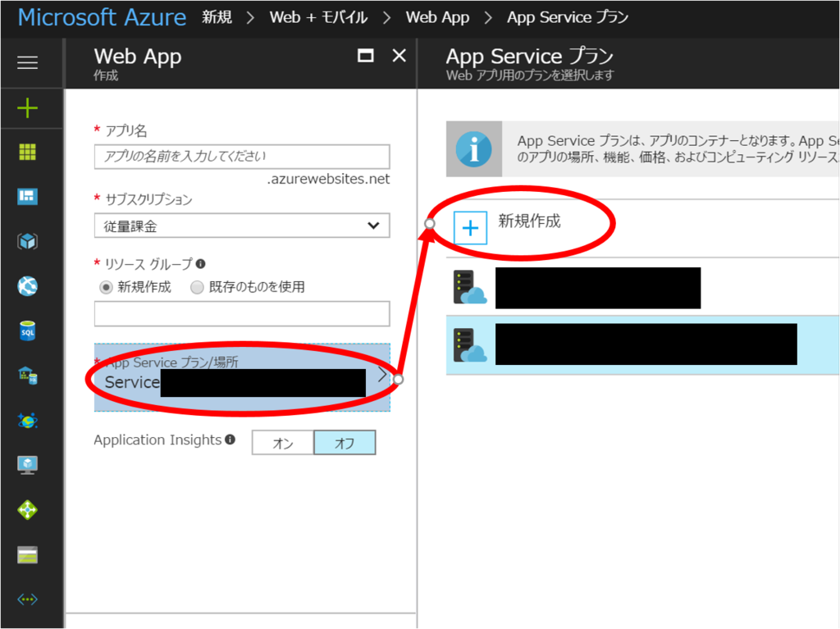Click the resource group name input field
Image resolution: width=840 pixels, height=629 pixels.
click(242, 313)
